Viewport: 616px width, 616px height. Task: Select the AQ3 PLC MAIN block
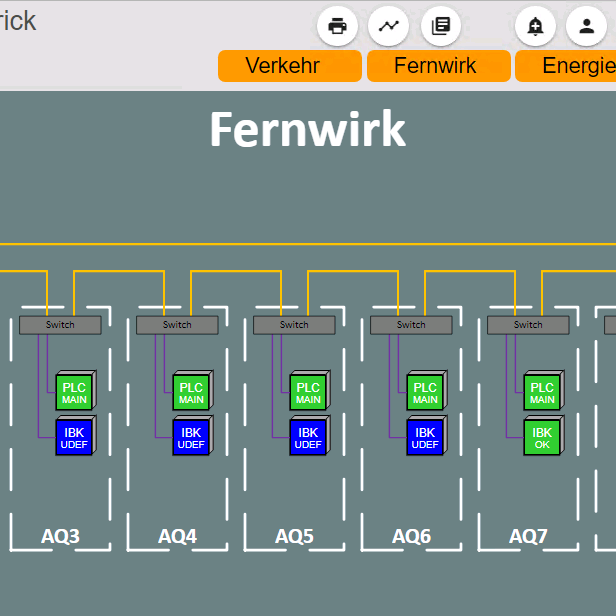(76, 390)
